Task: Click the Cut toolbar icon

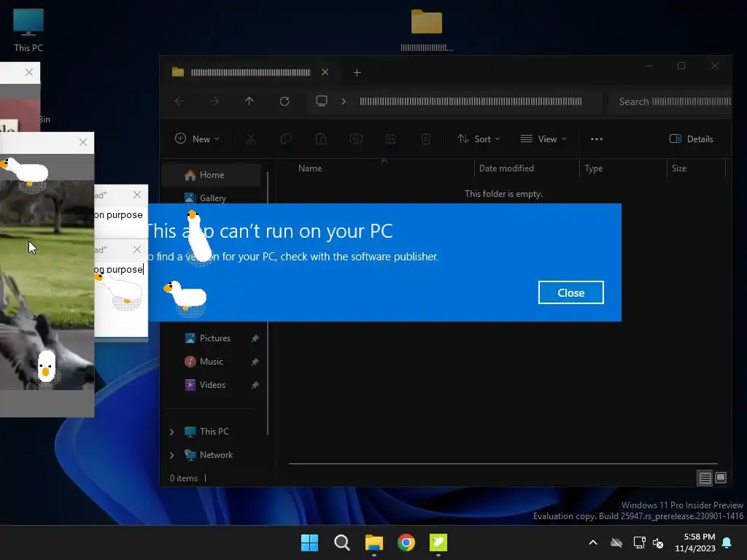Action: 251,139
